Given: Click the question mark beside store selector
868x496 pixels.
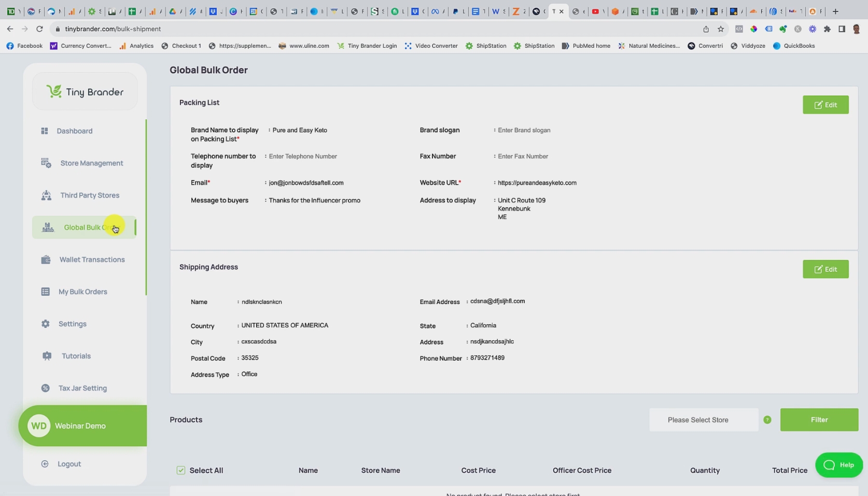Looking at the screenshot, I should [x=767, y=420].
